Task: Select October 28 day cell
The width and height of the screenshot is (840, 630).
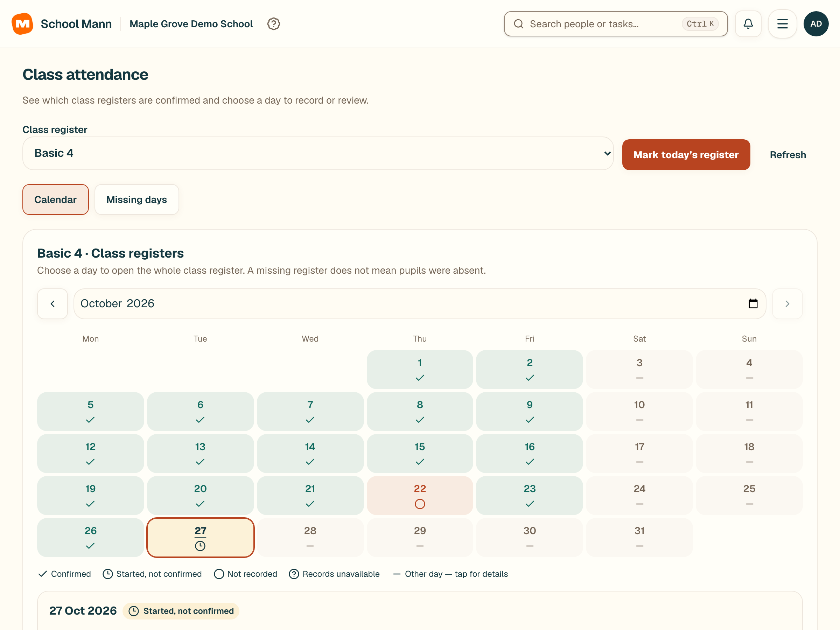Action: [x=310, y=538]
